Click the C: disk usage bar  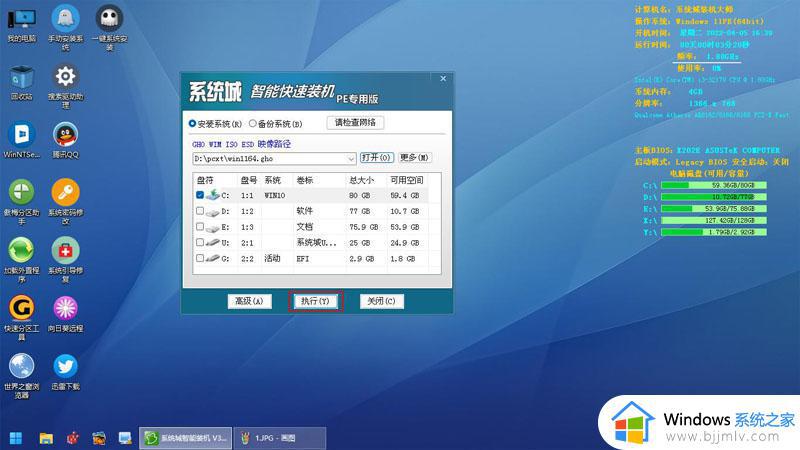tap(713, 185)
